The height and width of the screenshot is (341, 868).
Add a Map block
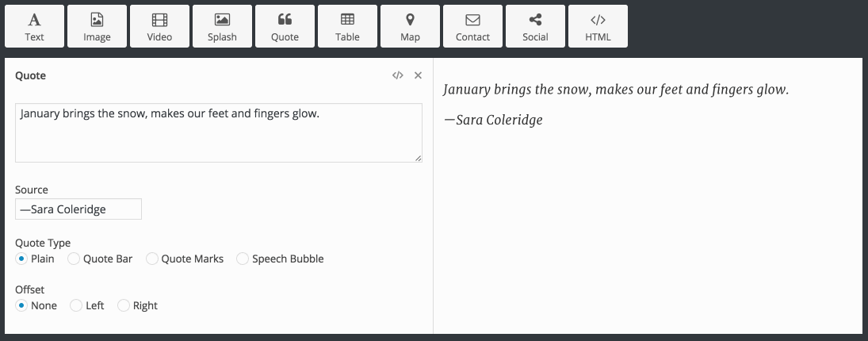point(410,27)
